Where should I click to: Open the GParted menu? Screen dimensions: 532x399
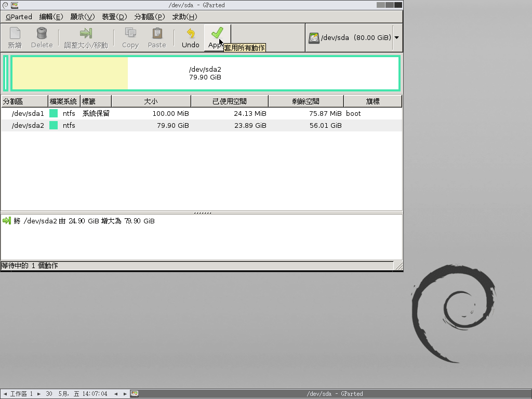pos(19,17)
